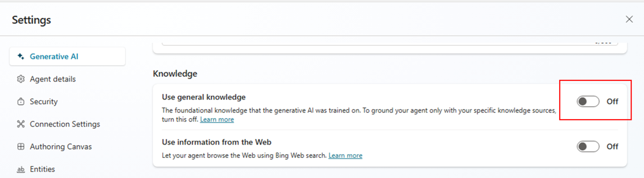
Task: Enable the Use general knowledge toggle
Action: (x=588, y=101)
